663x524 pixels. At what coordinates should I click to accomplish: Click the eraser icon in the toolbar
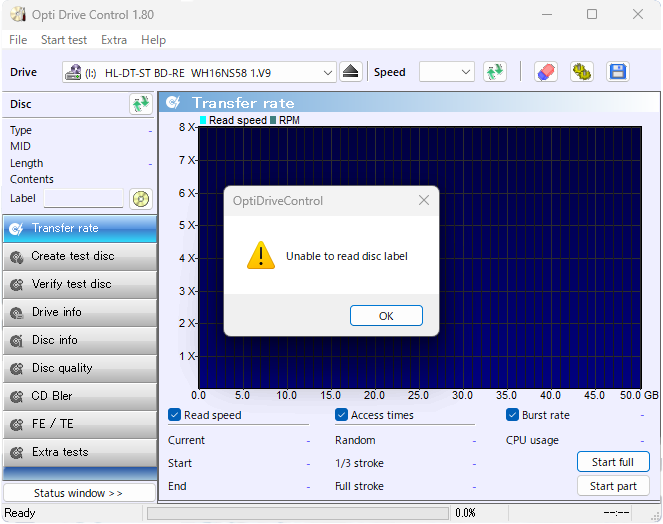tap(546, 72)
